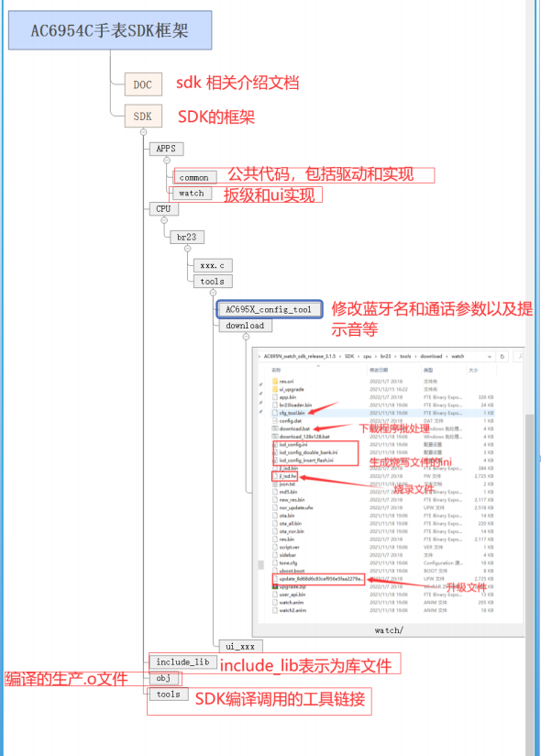Click the SDK编译调用的工具链接 note
This screenshot has height=756, width=541.
[x=280, y=699]
